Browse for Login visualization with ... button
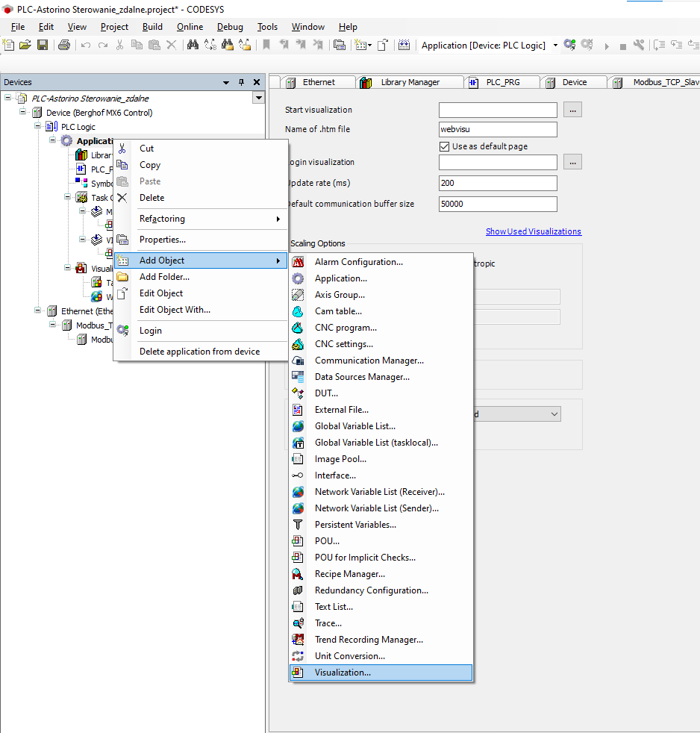This screenshot has width=700, height=733. coord(572,162)
